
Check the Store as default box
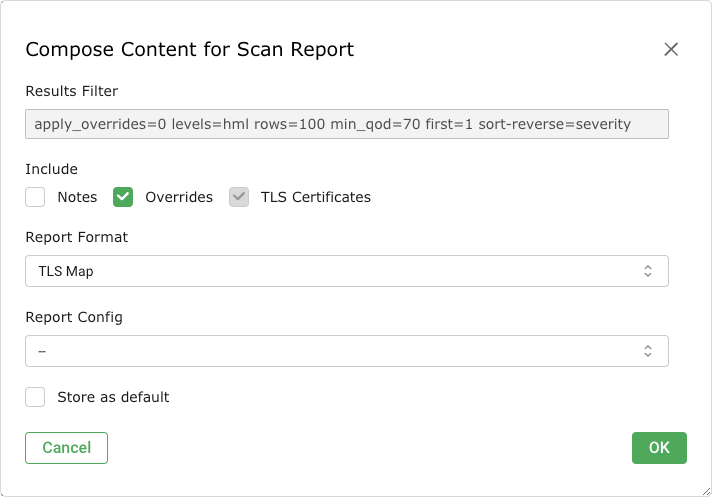click(36, 397)
